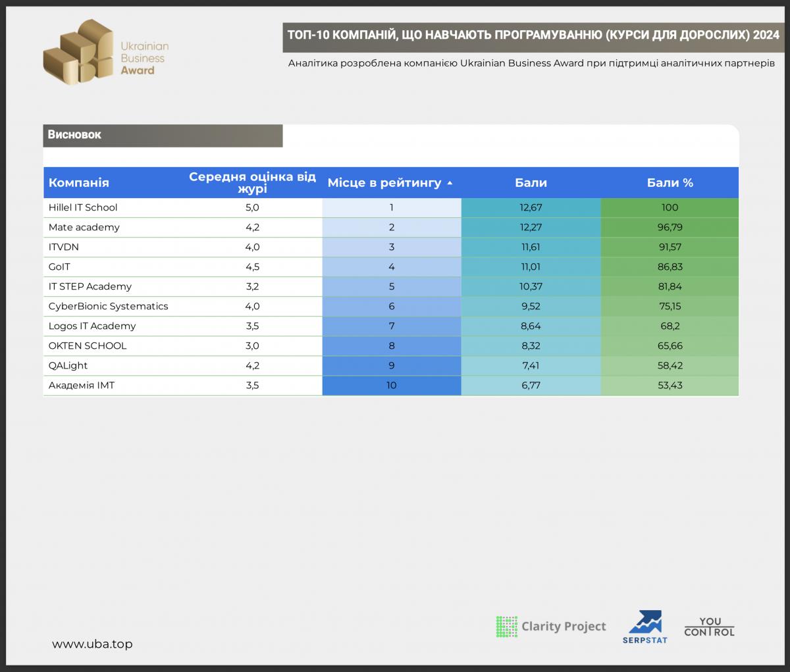
Task: Click the 7,41 points cell
Action: pos(531,365)
